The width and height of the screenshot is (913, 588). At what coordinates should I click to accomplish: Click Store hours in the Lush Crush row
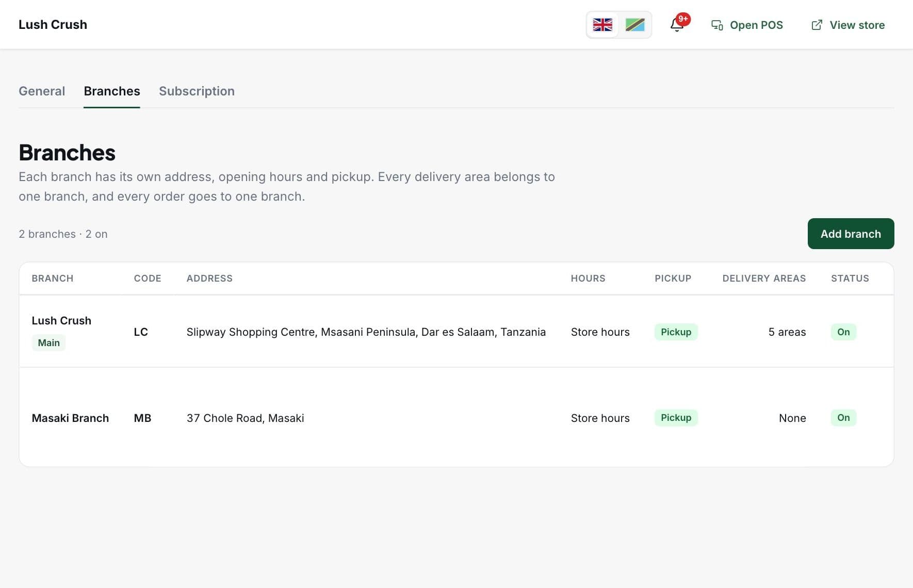tap(600, 332)
